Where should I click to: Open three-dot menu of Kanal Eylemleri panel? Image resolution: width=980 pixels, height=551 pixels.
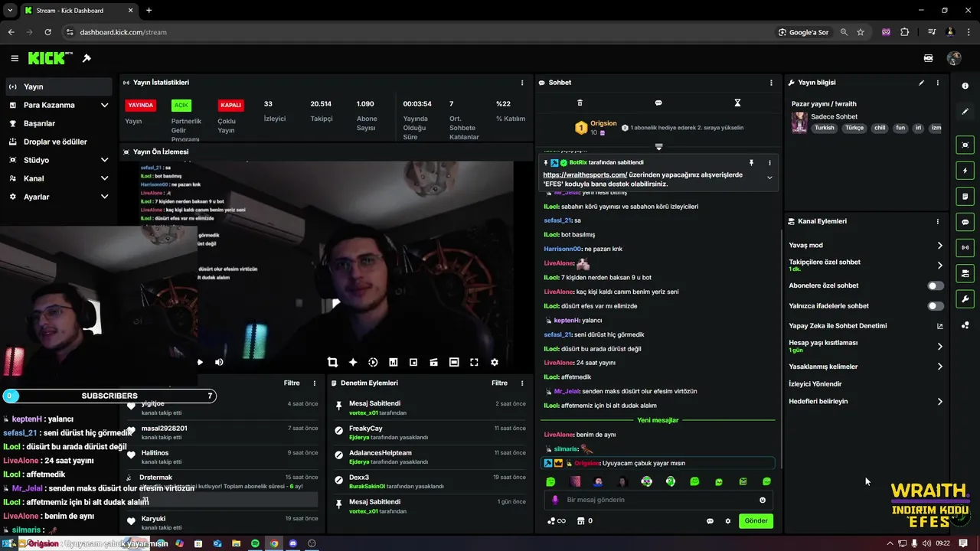coord(937,221)
